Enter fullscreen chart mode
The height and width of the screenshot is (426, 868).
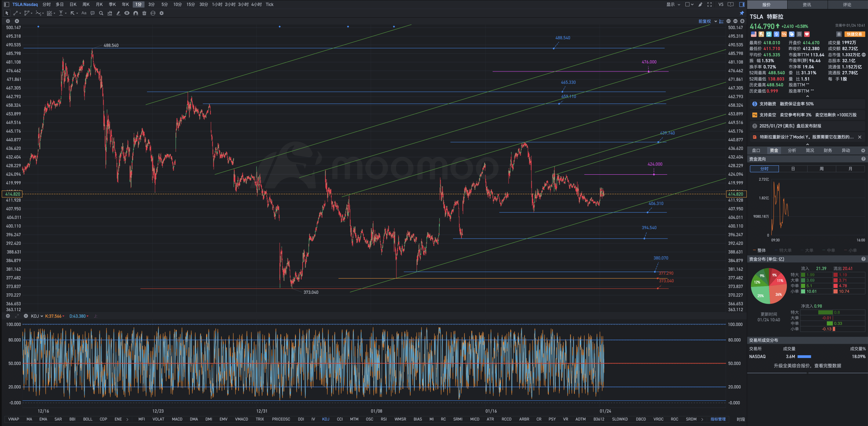[x=710, y=4]
